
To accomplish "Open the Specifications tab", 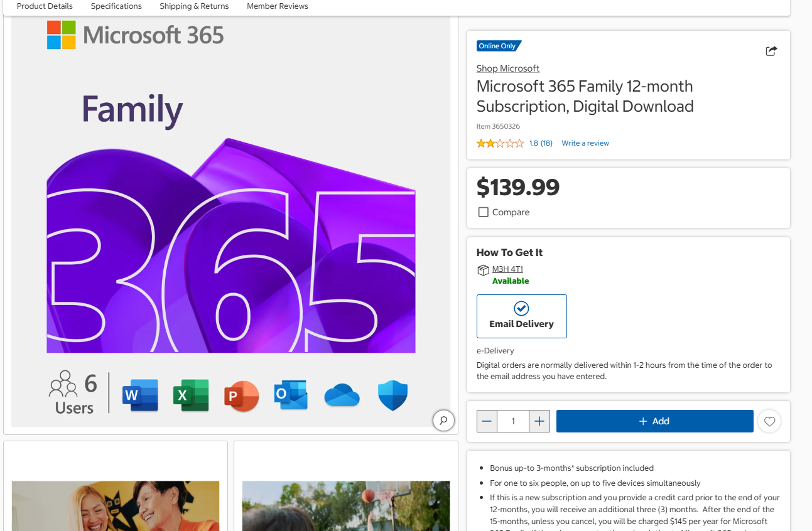I will pyautogui.click(x=116, y=6).
